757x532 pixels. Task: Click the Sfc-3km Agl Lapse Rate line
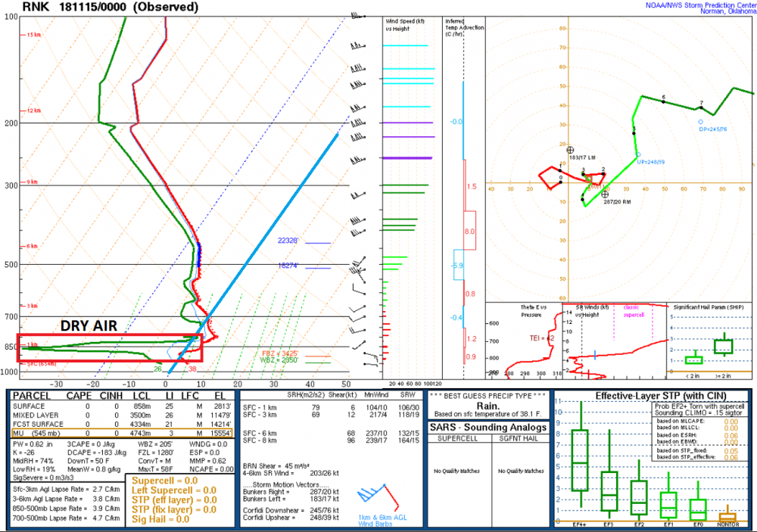coord(66,489)
